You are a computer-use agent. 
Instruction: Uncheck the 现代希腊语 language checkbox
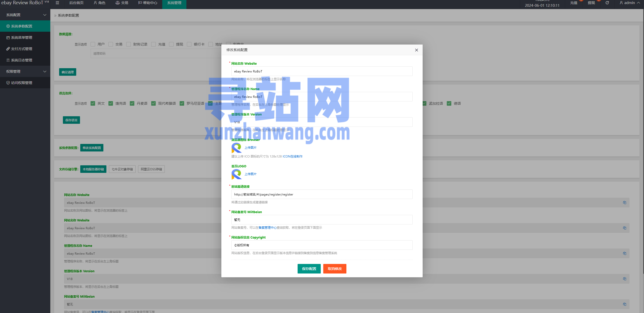(x=153, y=103)
